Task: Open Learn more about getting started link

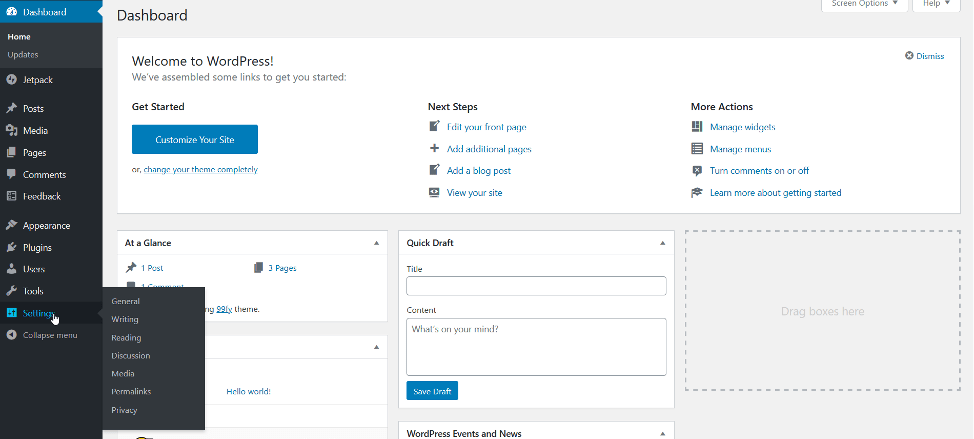Action: [775, 192]
